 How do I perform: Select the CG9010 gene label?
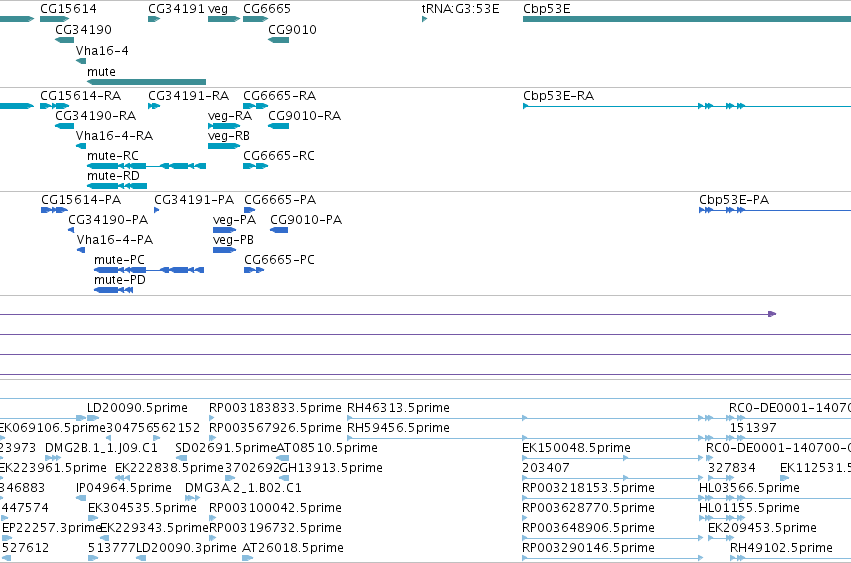[293, 29]
